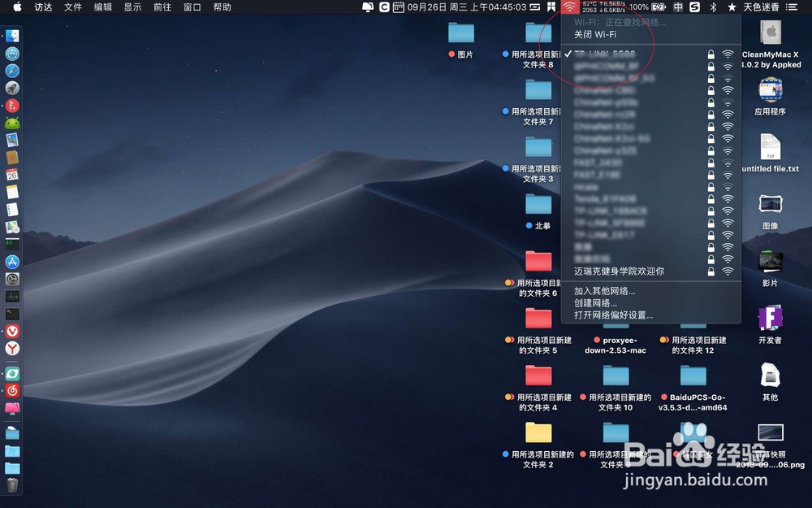Image resolution: width=812 pixels, height=508 pixels.
Task: Open the 帮助 menu in the menu bar
Action: [x=221, y=7]
